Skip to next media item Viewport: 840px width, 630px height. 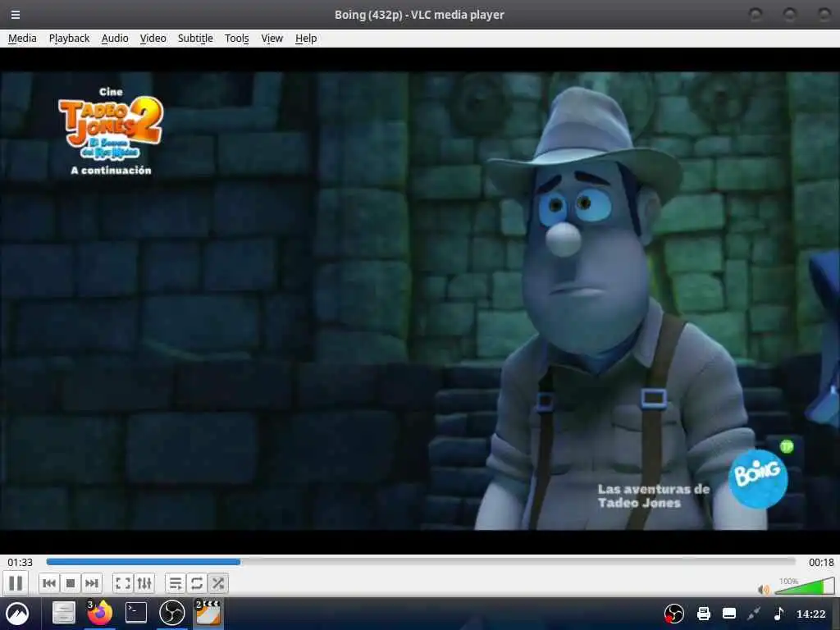[92, 583]
